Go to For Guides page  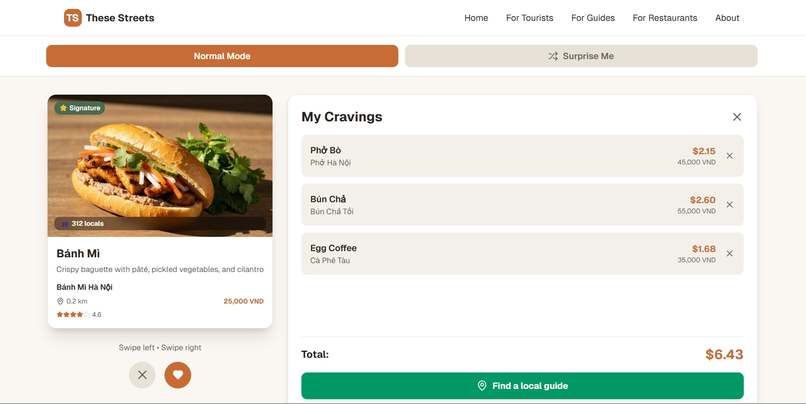tap(593, 18)
